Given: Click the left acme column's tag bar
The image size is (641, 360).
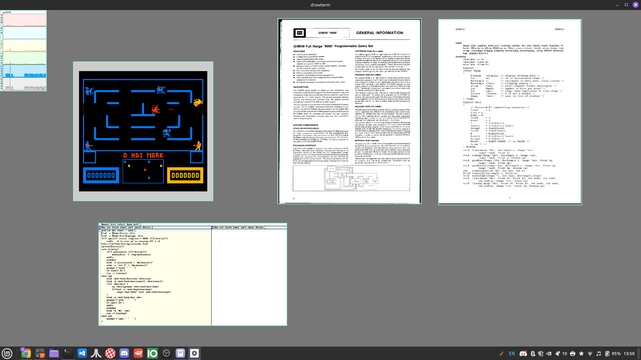Looking at the screenshot, I should click(156, 228).
